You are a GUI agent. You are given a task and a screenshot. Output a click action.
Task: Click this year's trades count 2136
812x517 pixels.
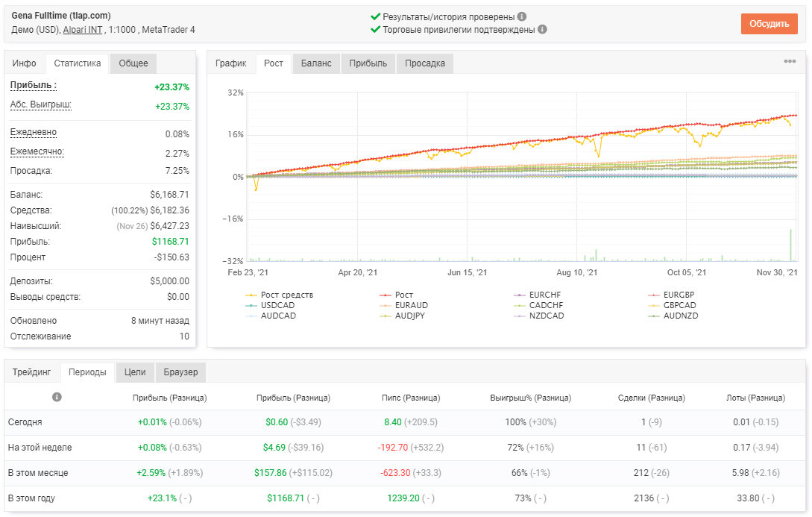(643, 498)
